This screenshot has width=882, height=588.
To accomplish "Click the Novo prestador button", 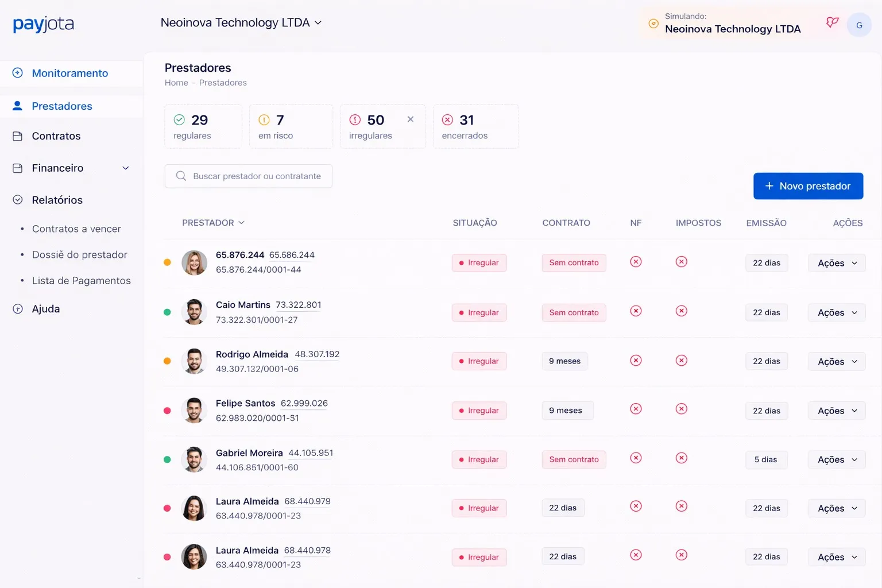I will pyautogui.click(x=808, y=186).
